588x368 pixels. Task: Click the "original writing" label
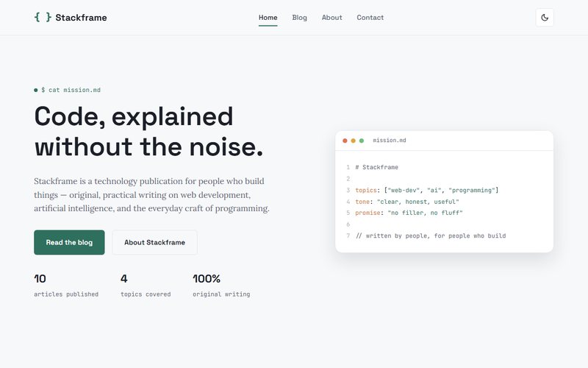pos(221,294)
